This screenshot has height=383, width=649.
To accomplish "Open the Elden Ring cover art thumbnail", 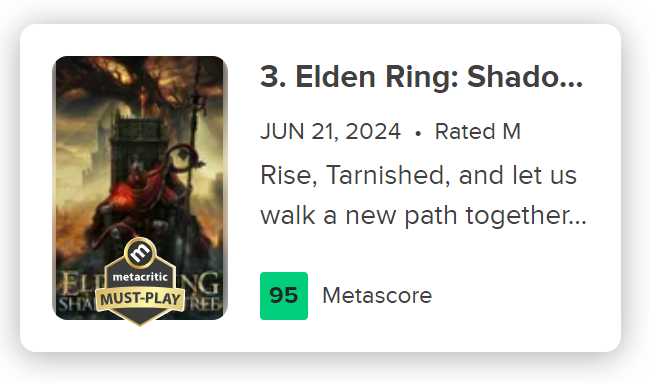I will pyautogui.click(x=140, y=188).
